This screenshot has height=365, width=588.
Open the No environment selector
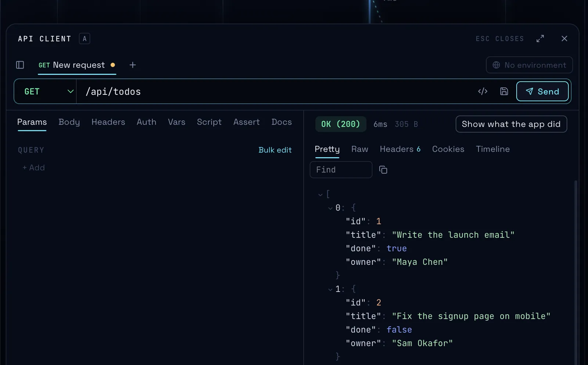tap(529, 65)
